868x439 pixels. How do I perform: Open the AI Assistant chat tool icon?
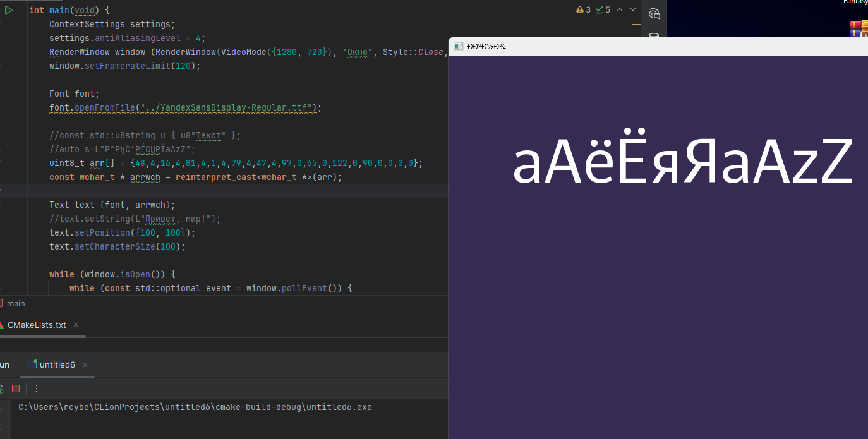pos(654,14)
